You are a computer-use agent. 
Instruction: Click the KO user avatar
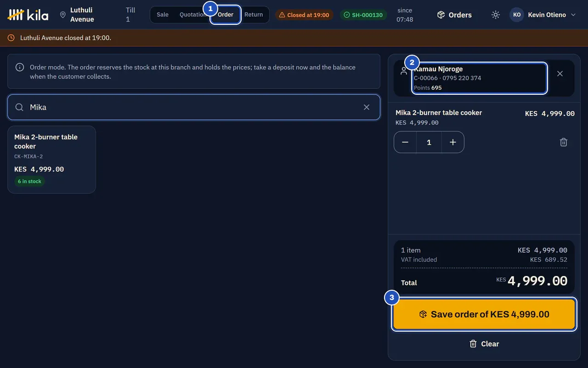[517, 15]
